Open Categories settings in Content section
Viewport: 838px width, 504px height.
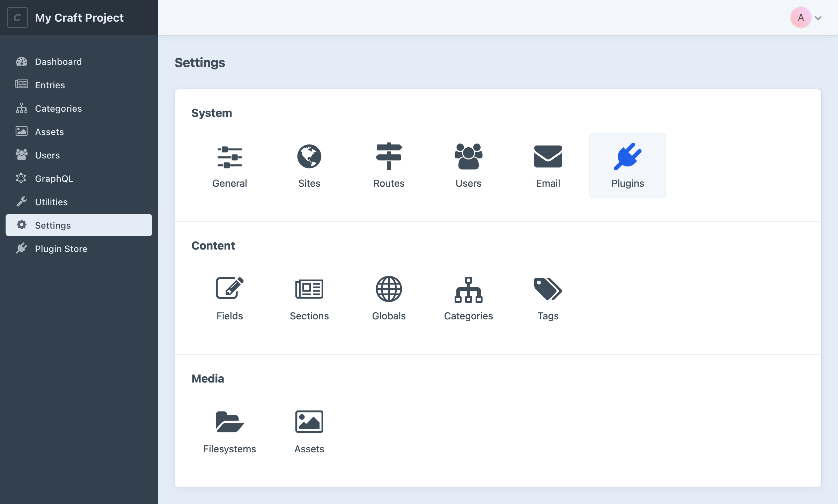point(468,298)
